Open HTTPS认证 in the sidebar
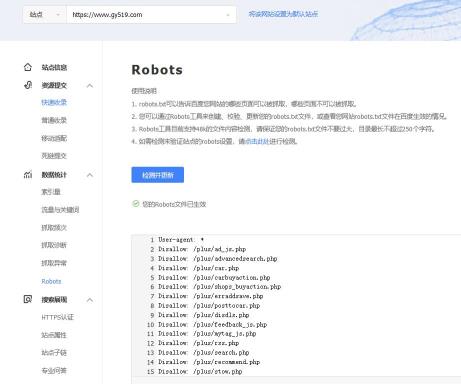This screenshot has width=461, height=384. (57, 317)
